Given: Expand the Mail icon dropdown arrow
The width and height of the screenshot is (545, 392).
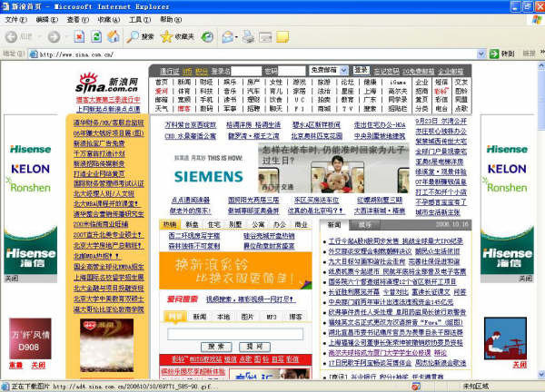Looking at the screenshot, I should 237,37.
